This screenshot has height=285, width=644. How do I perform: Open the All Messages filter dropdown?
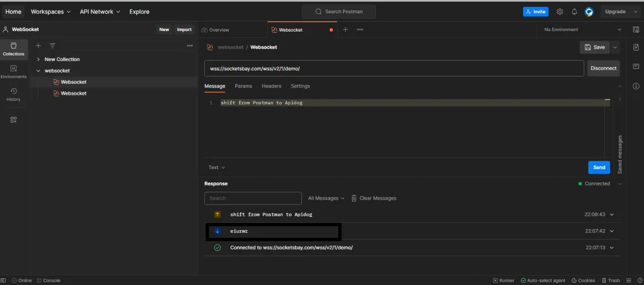tap(326, 198)
